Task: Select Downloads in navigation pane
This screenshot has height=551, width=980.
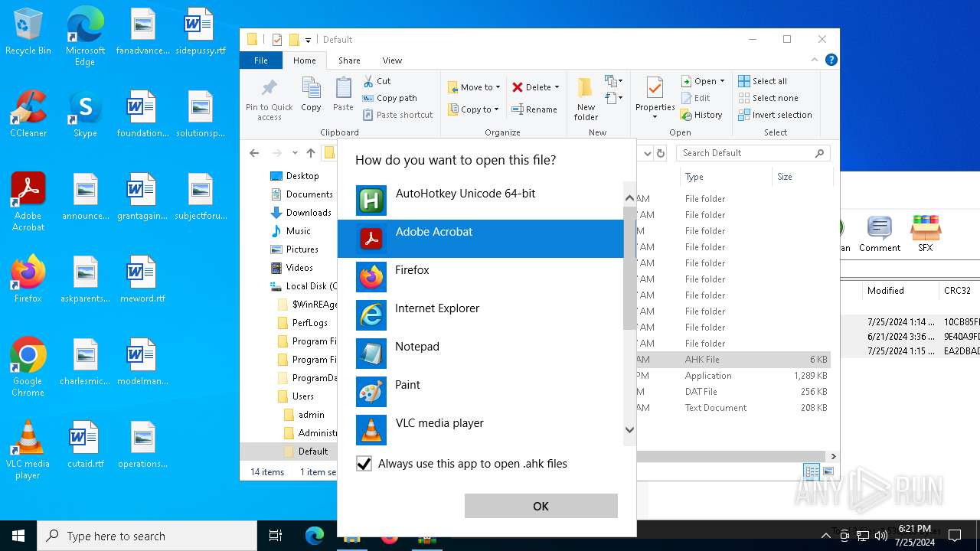Action: [300, 213]
